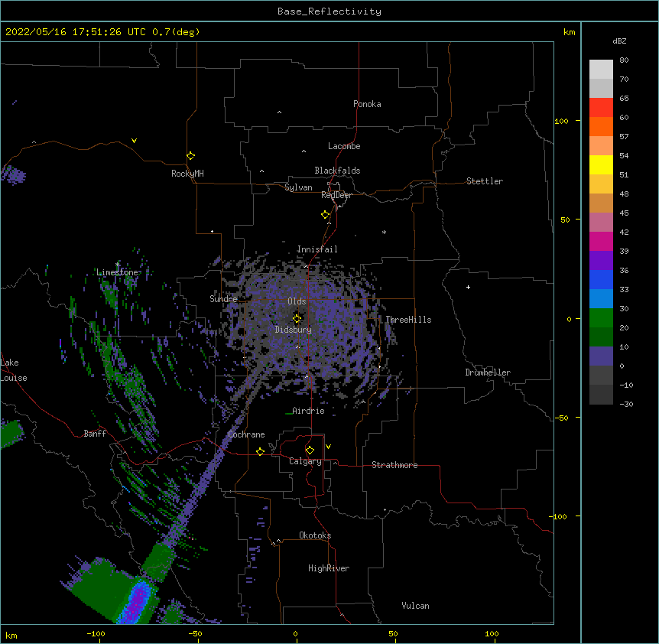The height and width of the screenshot is (644, 659).
Task: Click the Airdrie city label
Action: pyautogui.click(x=308, y=411)
